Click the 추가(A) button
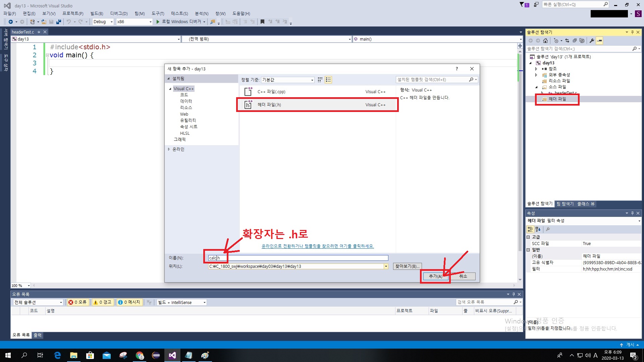Image resolution: width=644 pixels, height=362 pixels. pos(435,276)
